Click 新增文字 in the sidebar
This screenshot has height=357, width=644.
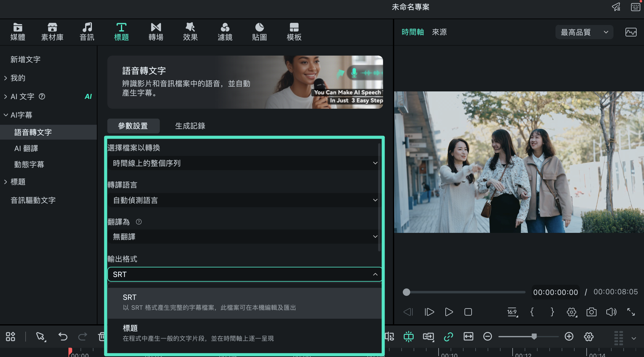pyautogui.click(x=26, y=60)
